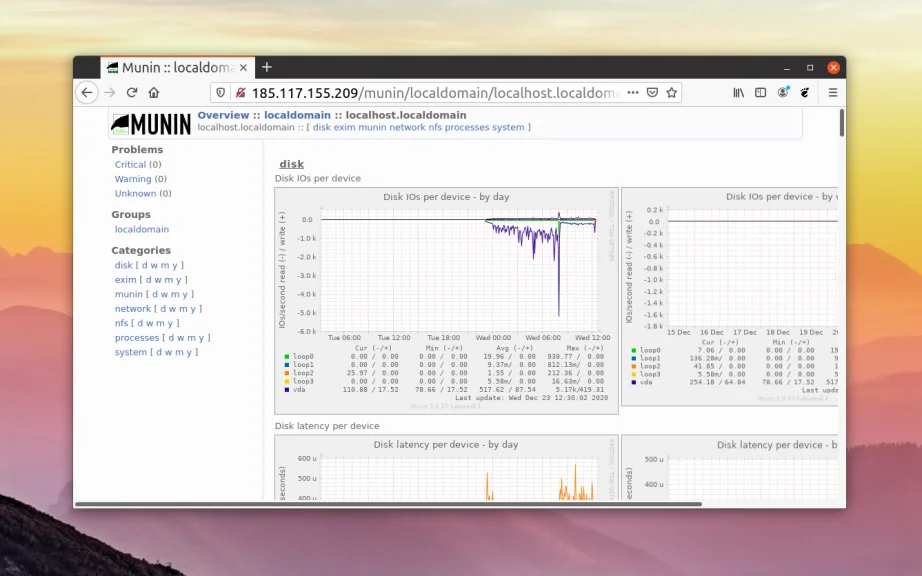
Task: Open the Firefox account icon
Action: [x=785, y=91]
